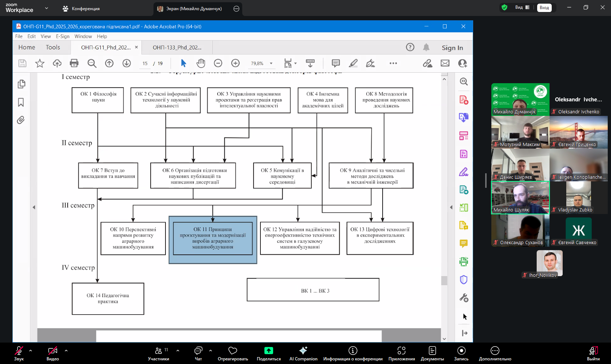The image size is (611, 364).
Task: Unmute microphone with the Звук button
Action: [19, 353]
